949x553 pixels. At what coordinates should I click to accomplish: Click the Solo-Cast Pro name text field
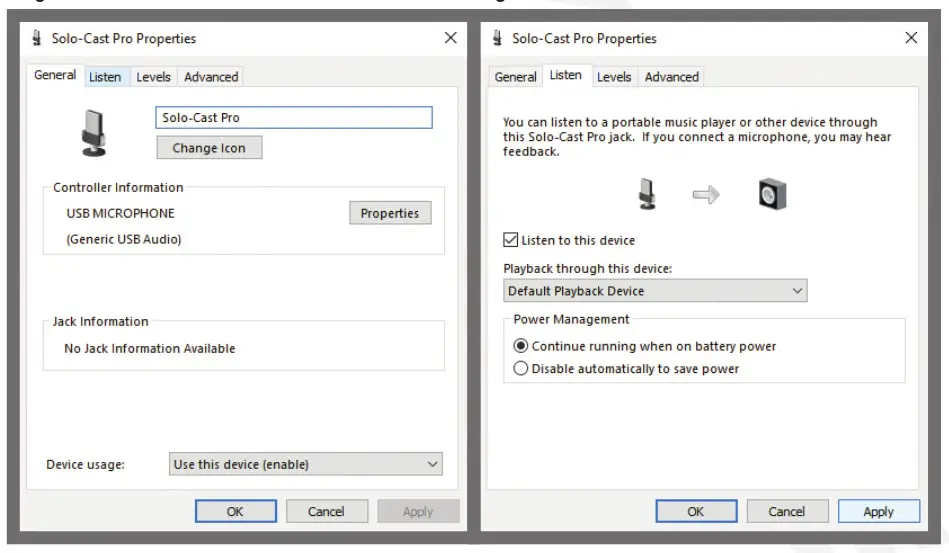294,118
